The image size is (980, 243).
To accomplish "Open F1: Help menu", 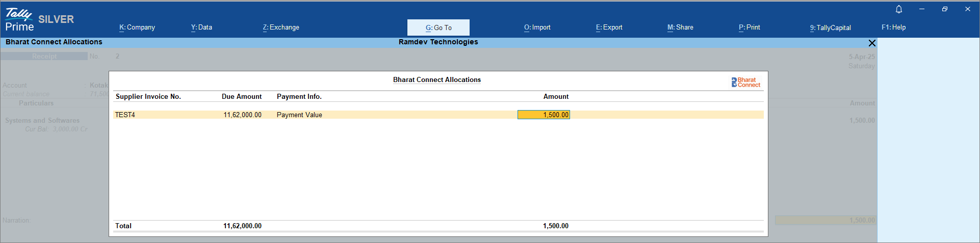I will [x=893, y=28].
